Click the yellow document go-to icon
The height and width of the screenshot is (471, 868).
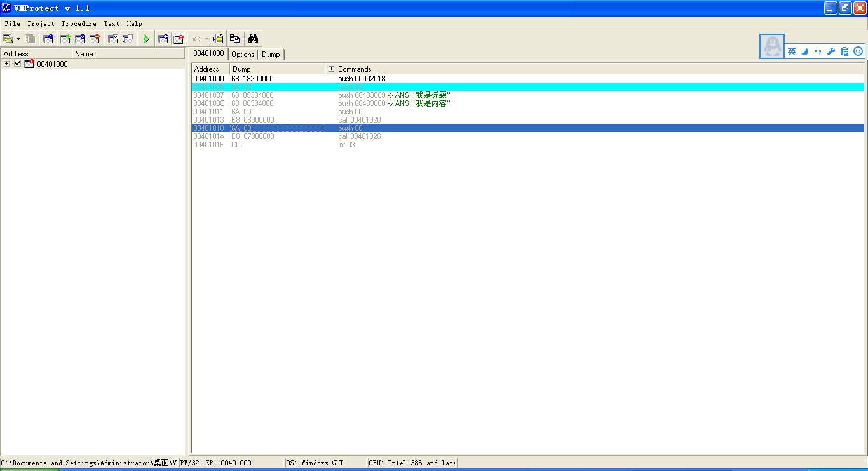(218, 39)
